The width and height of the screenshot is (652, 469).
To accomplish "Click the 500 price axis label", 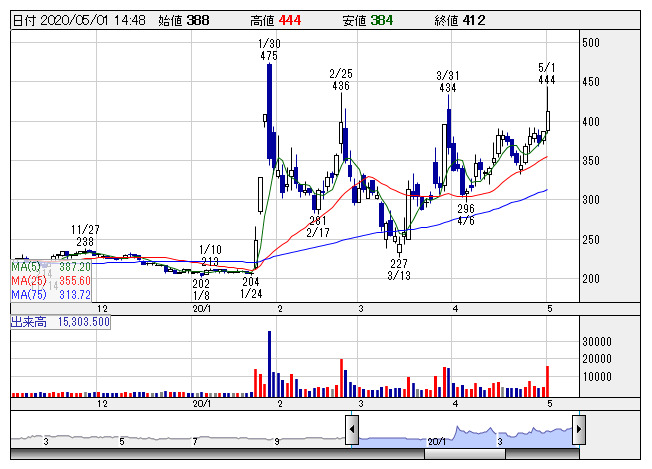I will tap(591, 43).
